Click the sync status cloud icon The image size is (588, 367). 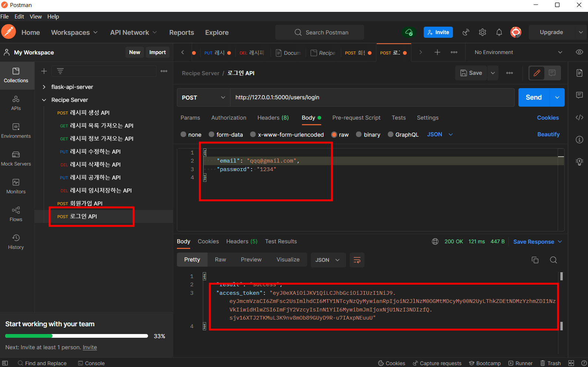(x=409, y=32)
